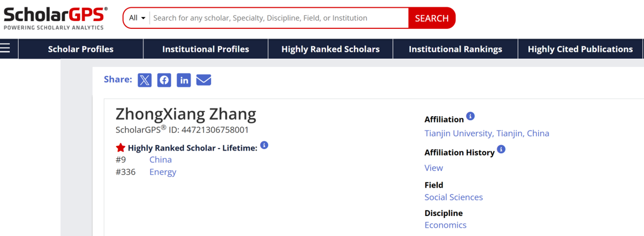Click info icon beside Affiliation History

[x=501, y=150]
